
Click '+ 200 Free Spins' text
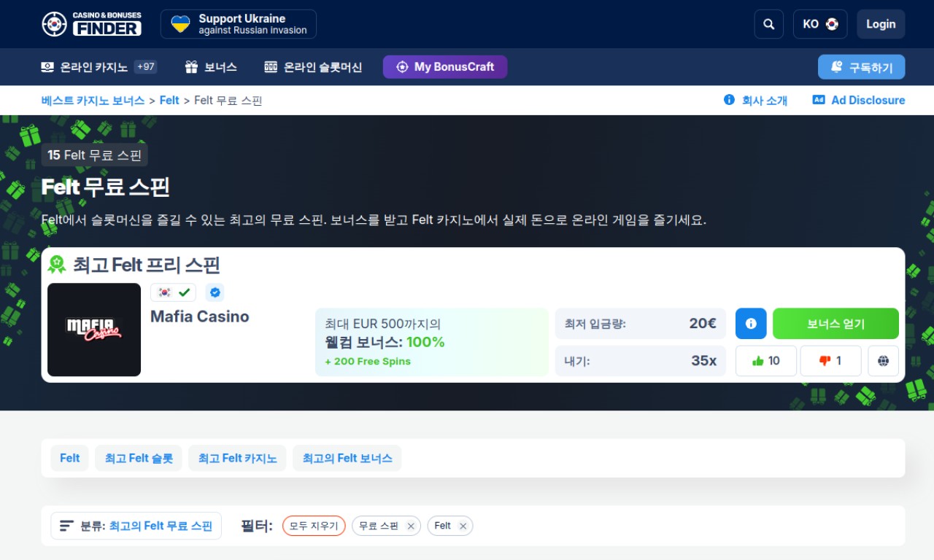pos(368,362)
